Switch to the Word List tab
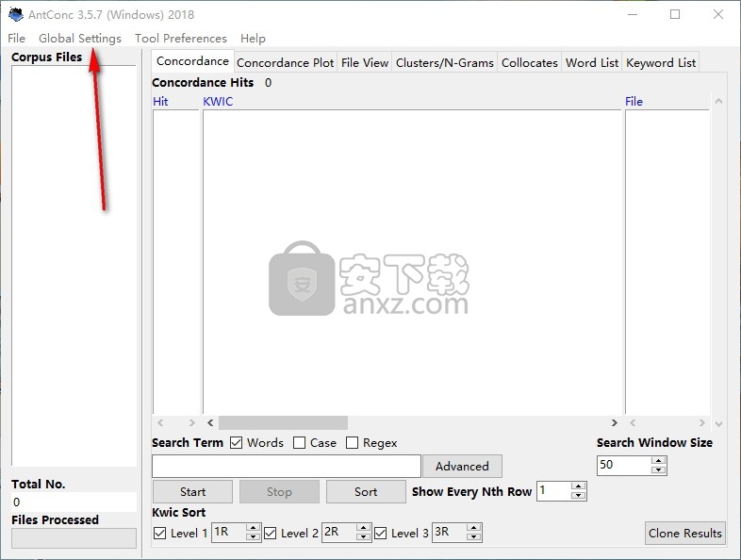Viewport: 741px width, 560px height. (x=592, y=62)
